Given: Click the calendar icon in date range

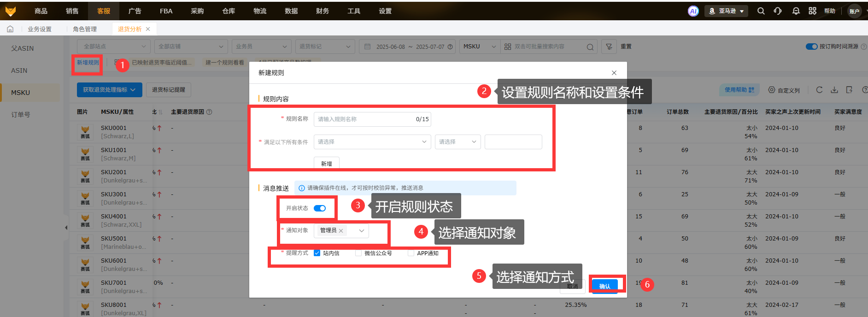Looking at the screenshot, I should (x=367, y=47).
